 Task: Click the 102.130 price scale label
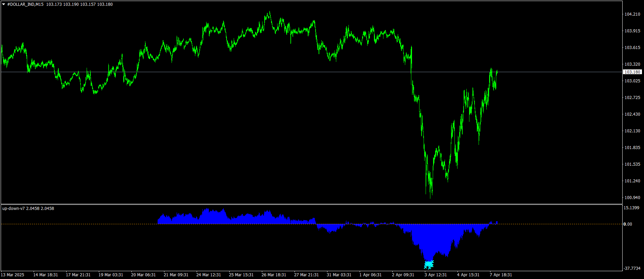click(632, 131)
